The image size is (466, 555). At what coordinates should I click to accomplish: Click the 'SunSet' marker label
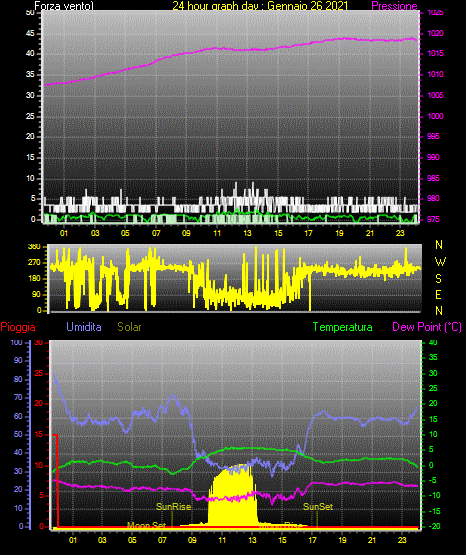[318, 507]
